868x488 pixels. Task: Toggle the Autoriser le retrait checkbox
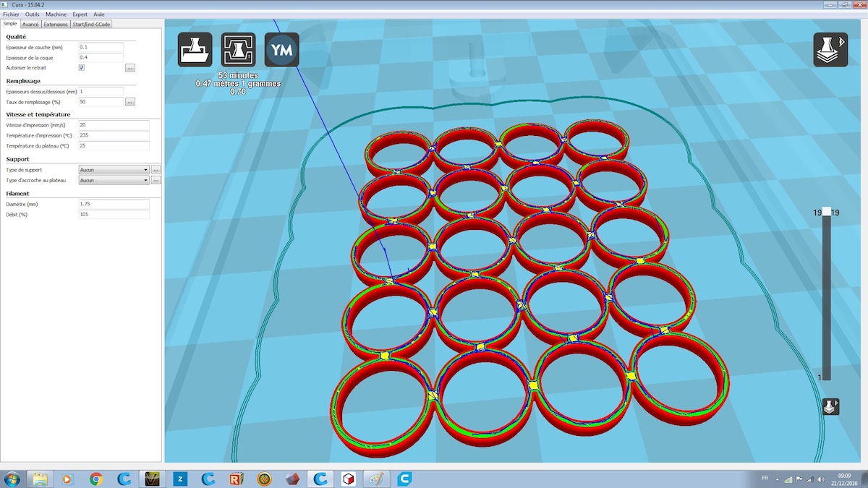(x=82, y=68)
